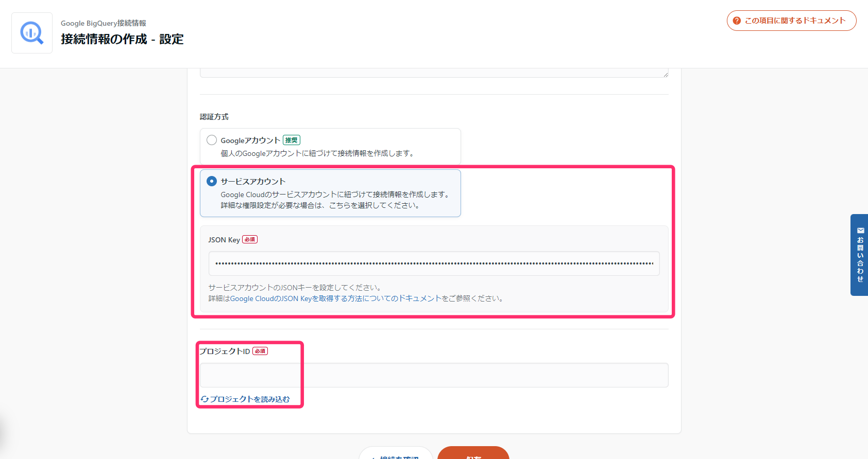Open この項目に関するドキュメント button

791,21
